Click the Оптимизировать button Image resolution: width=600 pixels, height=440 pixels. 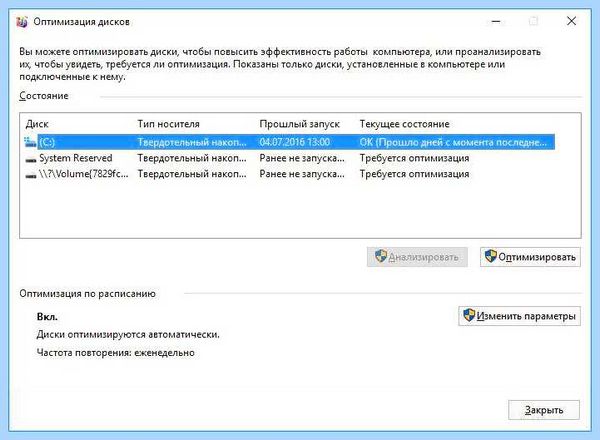pyautogui.click(x=530, y=257)
